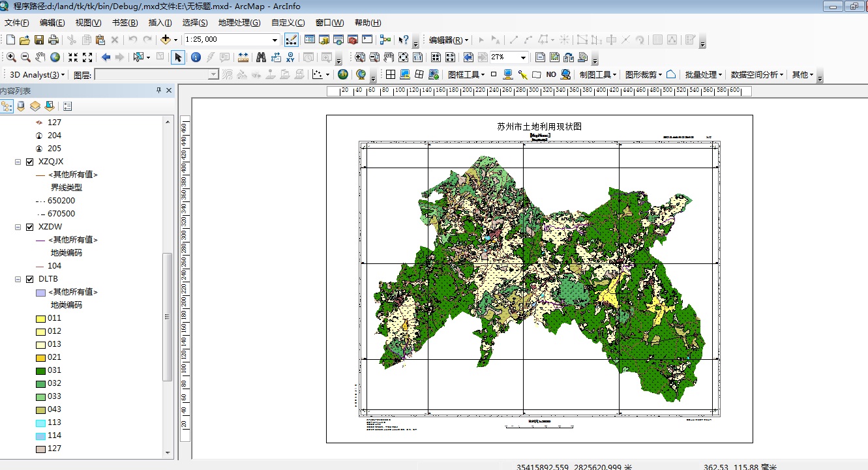Open the 图框工具 dropdown menu

466,74
